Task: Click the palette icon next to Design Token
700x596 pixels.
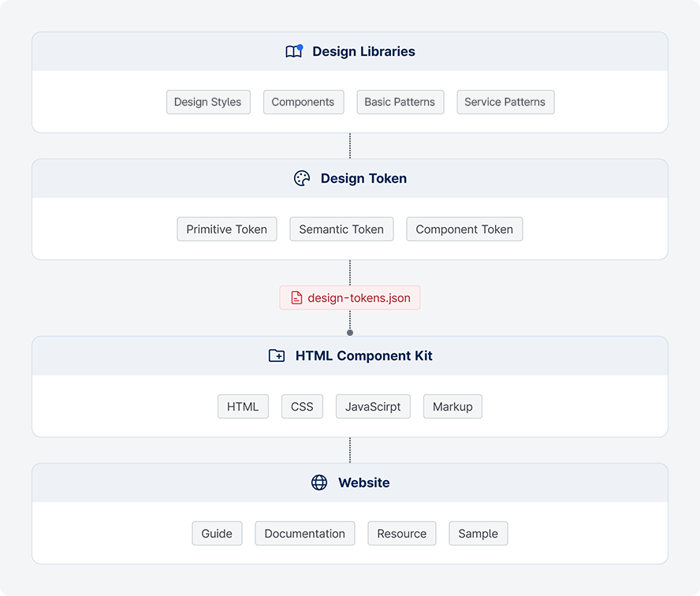Action: pyautogui.click(x=302, y=178)
